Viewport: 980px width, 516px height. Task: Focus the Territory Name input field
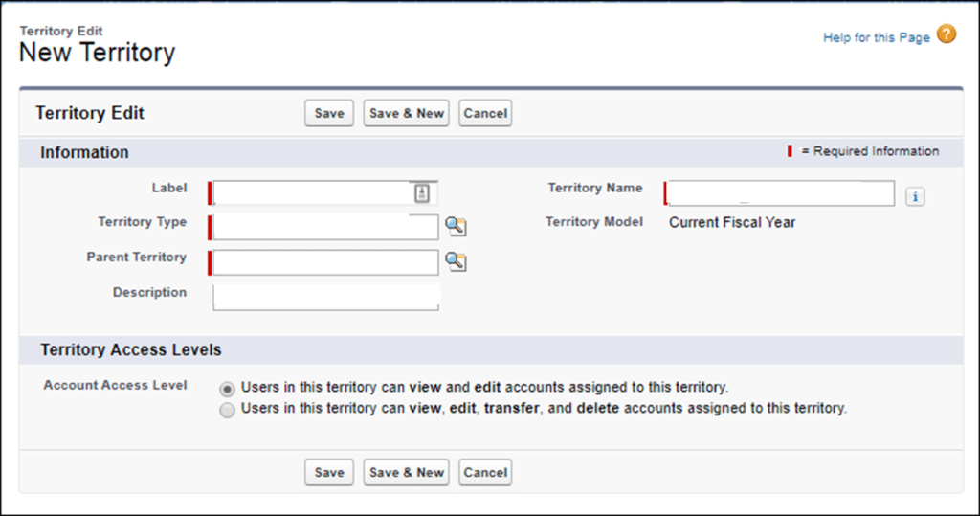pos(779,194)
